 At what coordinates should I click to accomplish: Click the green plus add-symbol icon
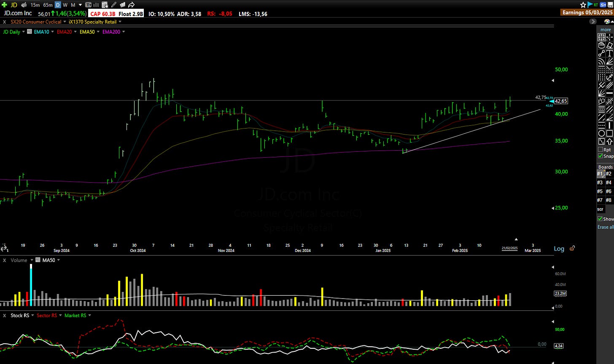[4, 5]
